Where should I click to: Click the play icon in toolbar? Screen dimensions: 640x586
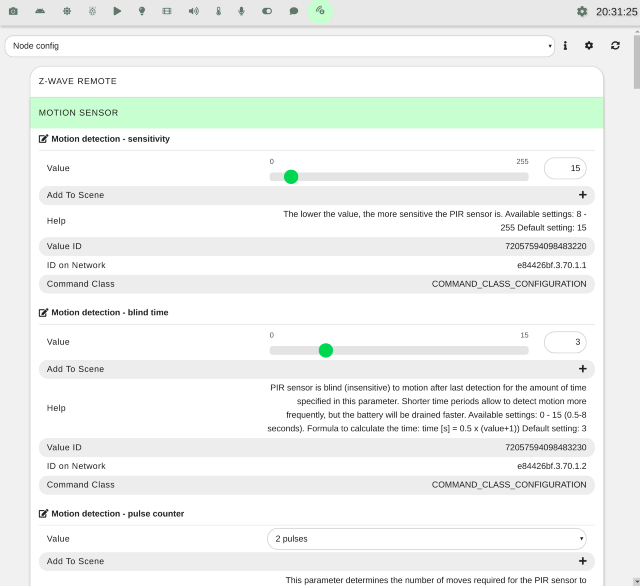117,11
